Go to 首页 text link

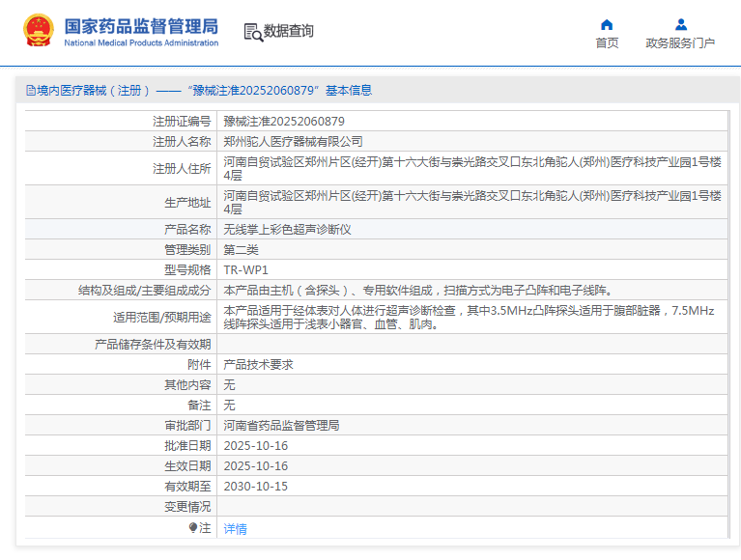[x=607, y=43]
